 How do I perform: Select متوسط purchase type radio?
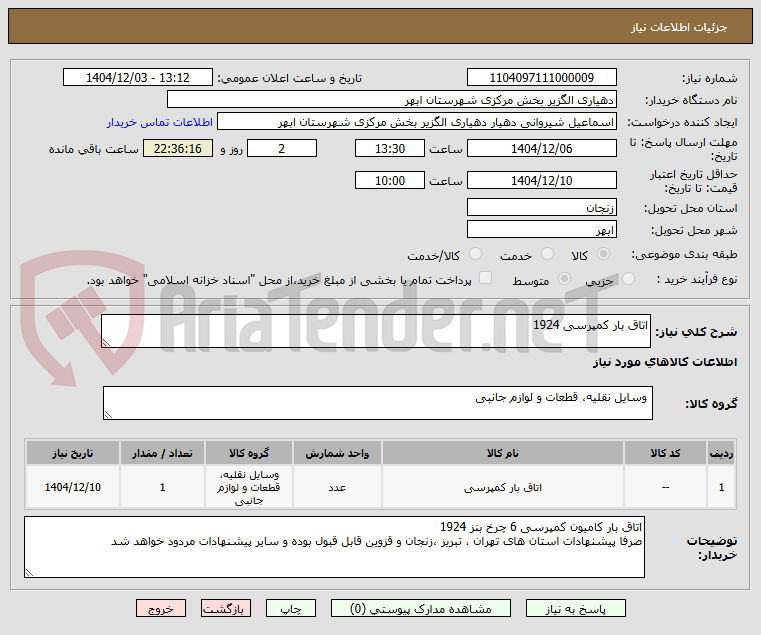pos(564,279)
